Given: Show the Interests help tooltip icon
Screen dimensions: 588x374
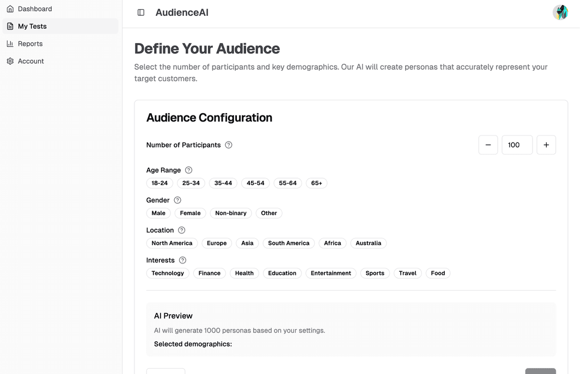Looking at the screenshot, I should click(x=182, y=260).
